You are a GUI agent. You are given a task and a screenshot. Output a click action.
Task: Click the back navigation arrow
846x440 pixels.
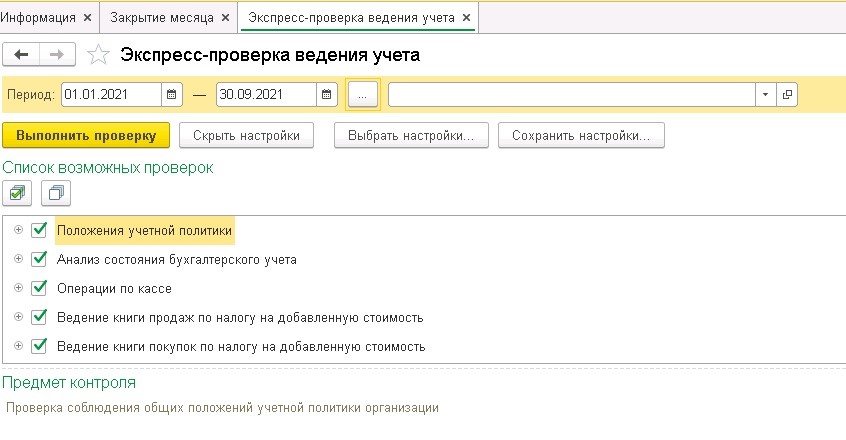click(x=21, y=54)
